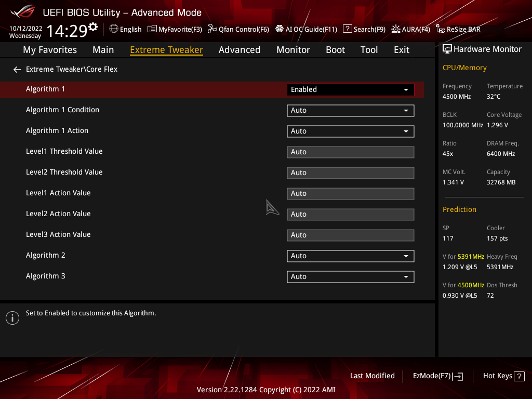
Task: Click Level3 Action Value field
Action: point(351,235)
